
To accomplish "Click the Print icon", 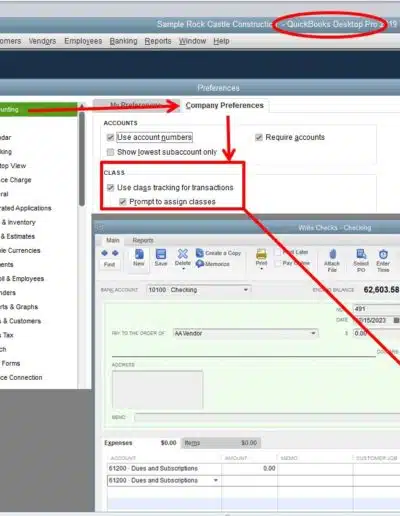I will pos(261,254).
